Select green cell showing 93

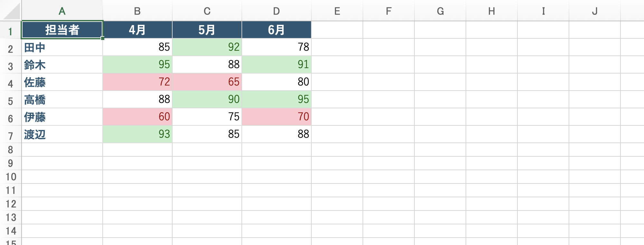[137, 134]
